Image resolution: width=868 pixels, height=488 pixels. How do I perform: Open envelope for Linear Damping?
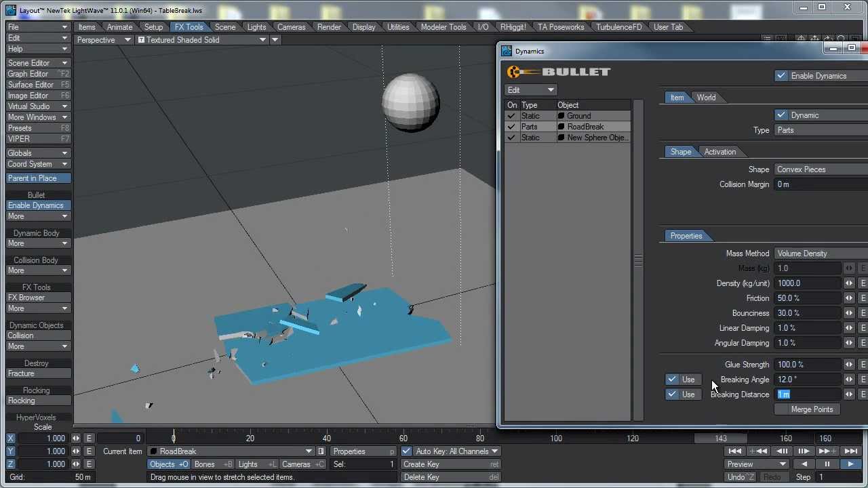[863, 328]
